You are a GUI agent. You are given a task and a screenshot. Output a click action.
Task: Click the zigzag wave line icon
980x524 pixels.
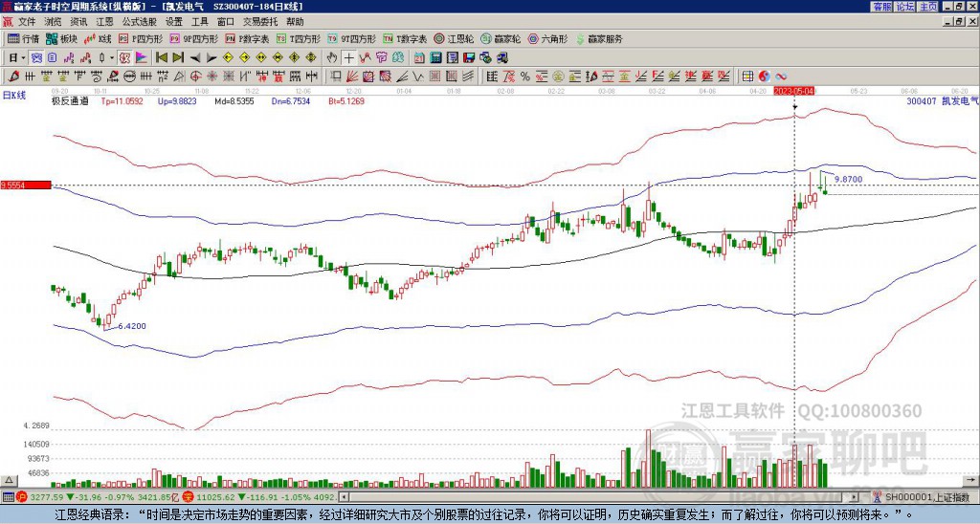[365, 58]
